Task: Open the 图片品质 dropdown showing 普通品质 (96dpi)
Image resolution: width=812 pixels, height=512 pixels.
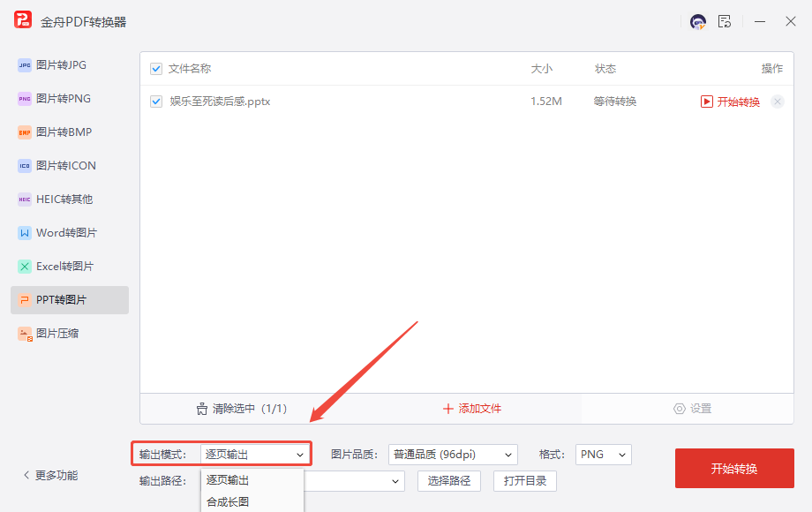Action: [453, 455]
